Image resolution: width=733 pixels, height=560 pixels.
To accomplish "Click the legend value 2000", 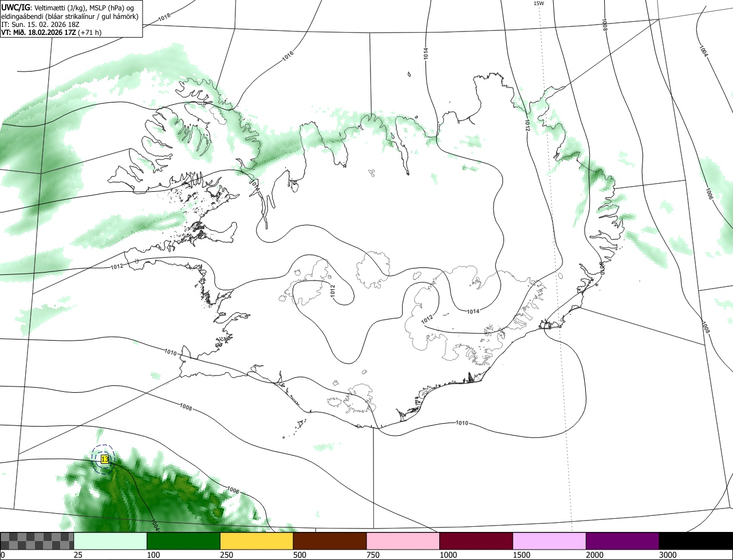I will (595, 555).
